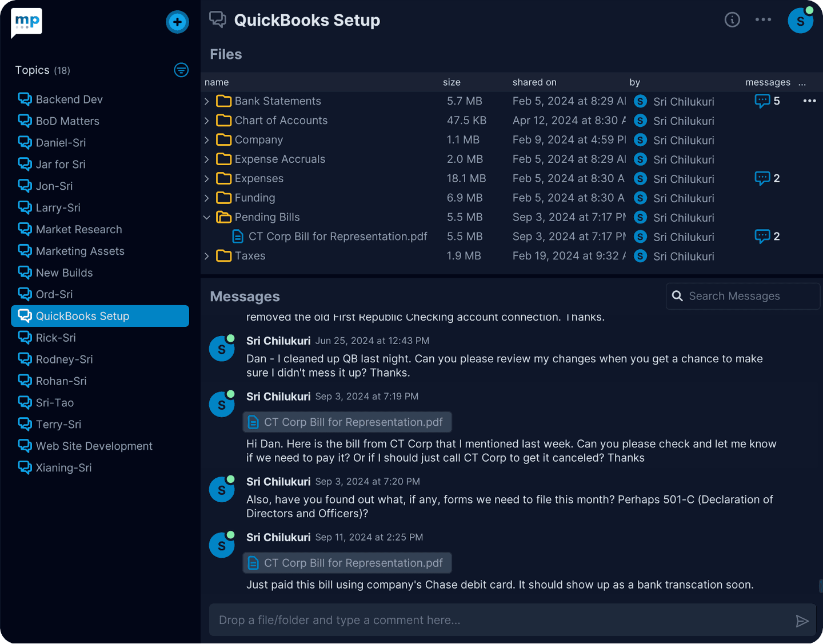The height and width of the screenshot is (644, 823).
Task: Open the Terry-Sri topic
Action: point(100,425)
